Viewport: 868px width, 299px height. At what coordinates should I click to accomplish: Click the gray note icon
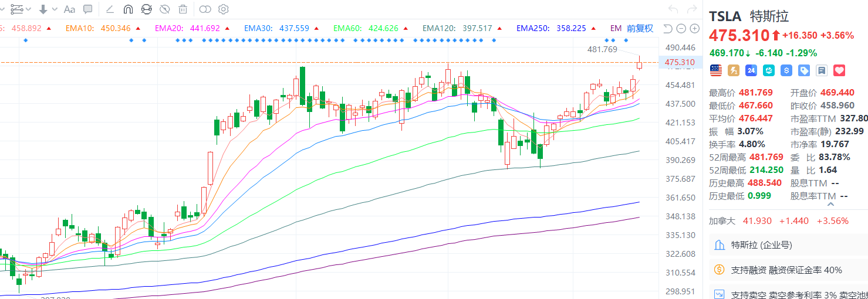pyautogui.click(x=822, y=70)
